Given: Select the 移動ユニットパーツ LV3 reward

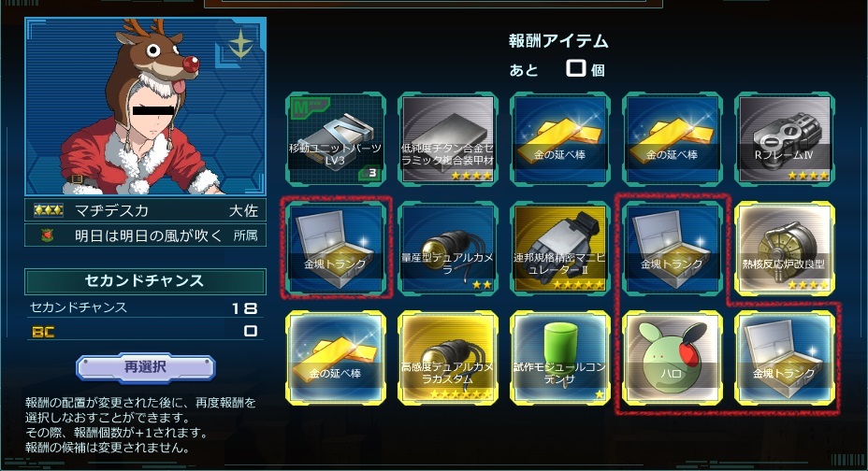Looking at the screenshot, I should click(x=336, y=138).
